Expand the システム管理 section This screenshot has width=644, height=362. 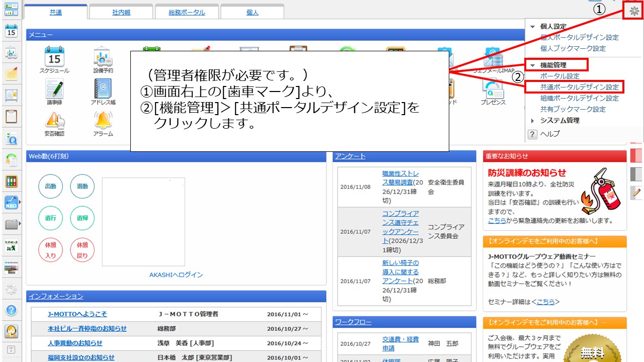(533, 121)
